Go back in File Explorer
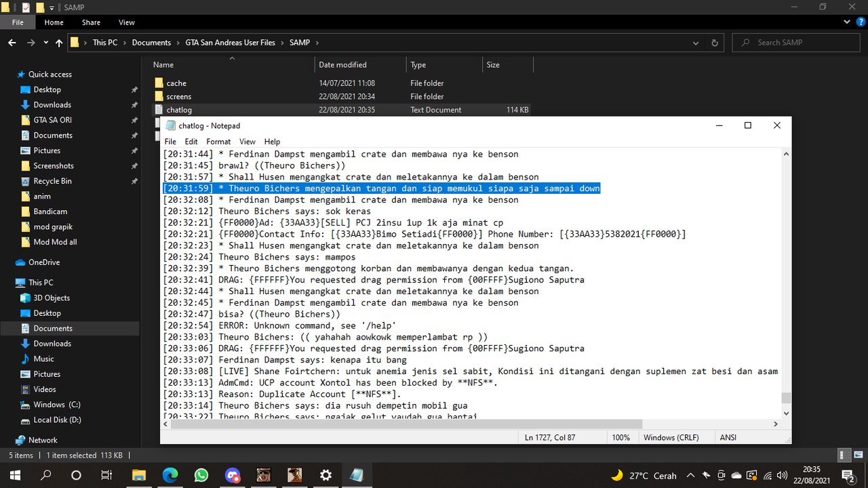Image resolution: width=868 pixels, height=488 pixels. (12, 43)
